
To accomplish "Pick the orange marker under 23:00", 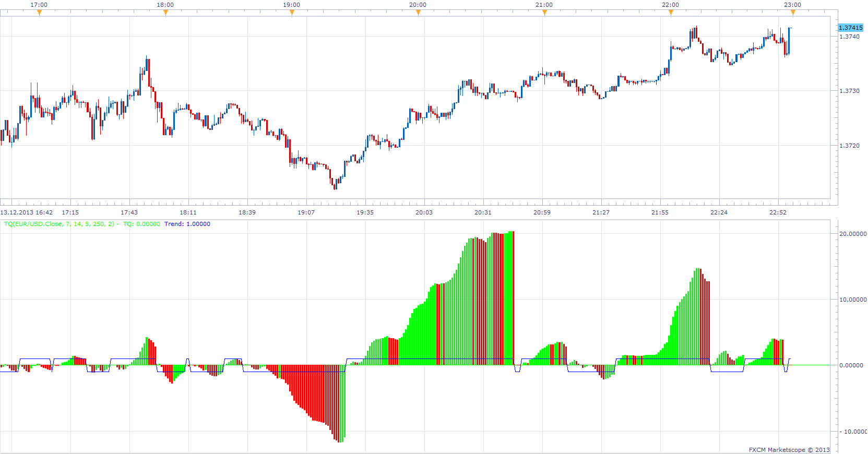I will tap(793, 13).
